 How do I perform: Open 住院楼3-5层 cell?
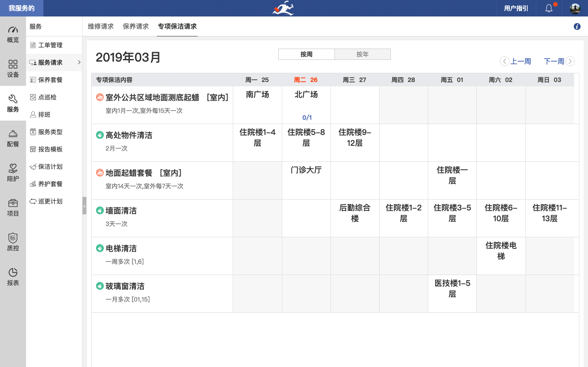[x=452, y=218]
